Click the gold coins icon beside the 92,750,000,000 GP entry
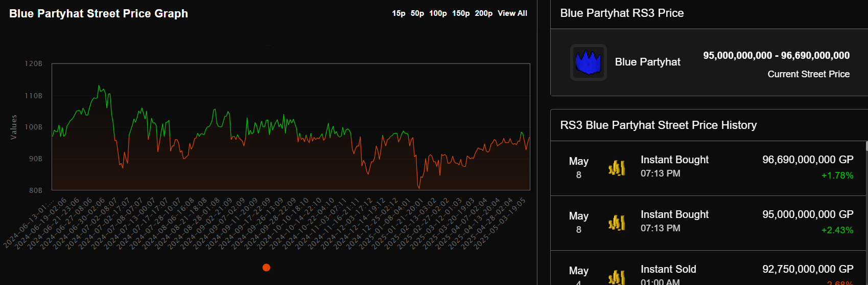 [x=617, y=277]
